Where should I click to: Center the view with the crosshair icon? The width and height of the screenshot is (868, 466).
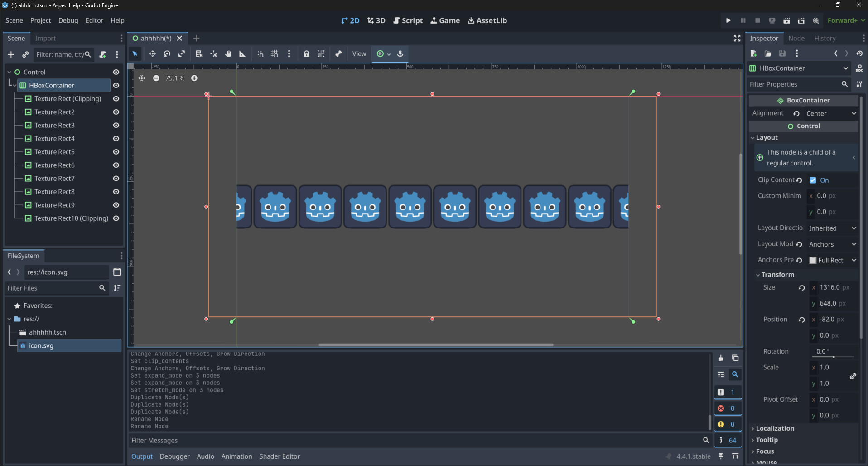pyautogui.click(x=142, y=78)
